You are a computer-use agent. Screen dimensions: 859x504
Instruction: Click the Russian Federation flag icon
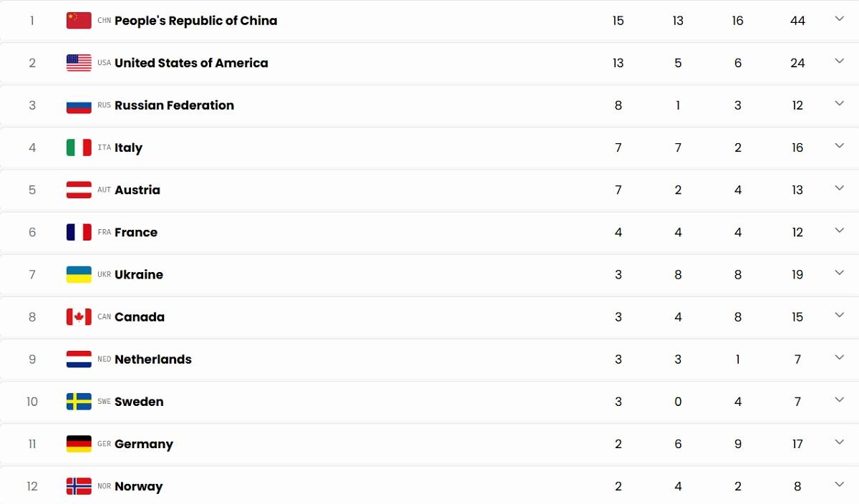point(79,105)
